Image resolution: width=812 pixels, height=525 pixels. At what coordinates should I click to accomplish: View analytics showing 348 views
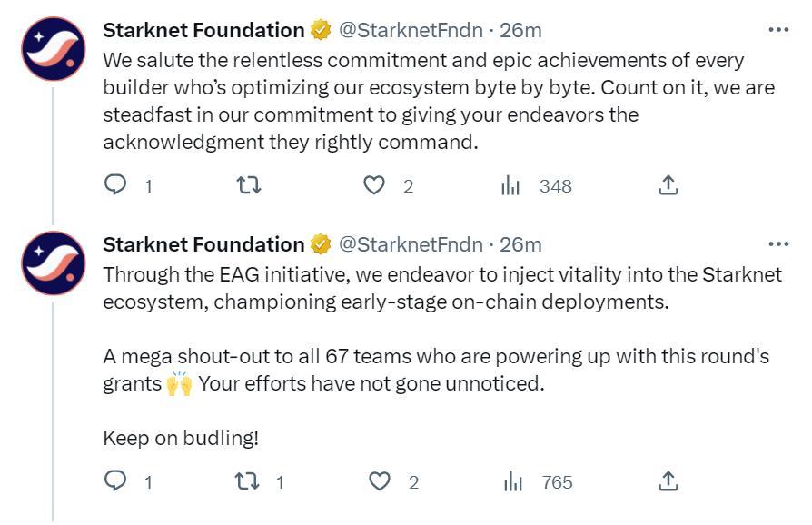513,186
